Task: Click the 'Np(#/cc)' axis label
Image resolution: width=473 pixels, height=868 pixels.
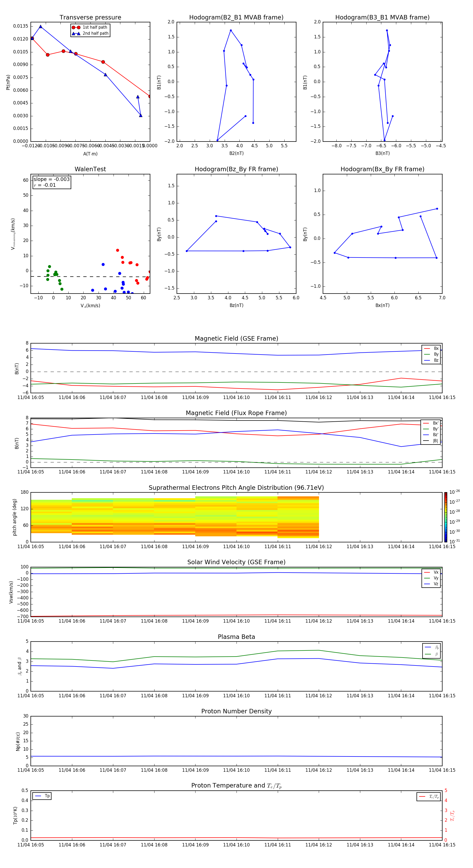Action: 18,741
